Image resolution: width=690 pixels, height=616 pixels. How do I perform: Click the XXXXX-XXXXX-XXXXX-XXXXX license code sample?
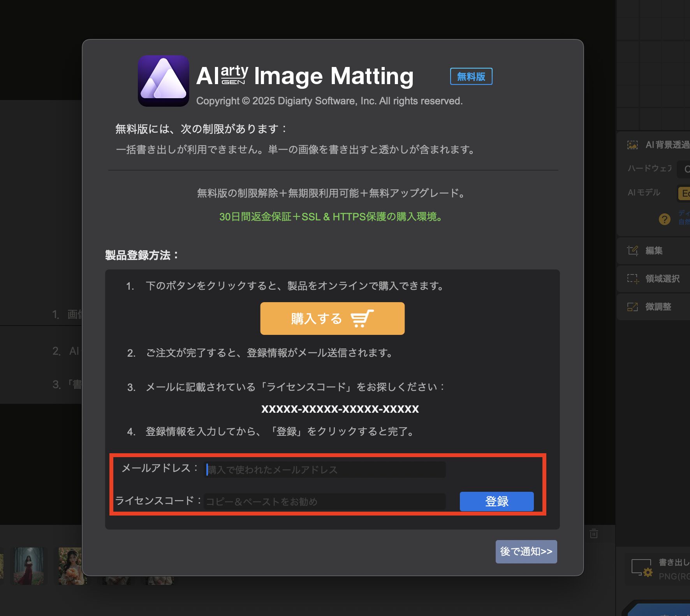click(340, 409)
